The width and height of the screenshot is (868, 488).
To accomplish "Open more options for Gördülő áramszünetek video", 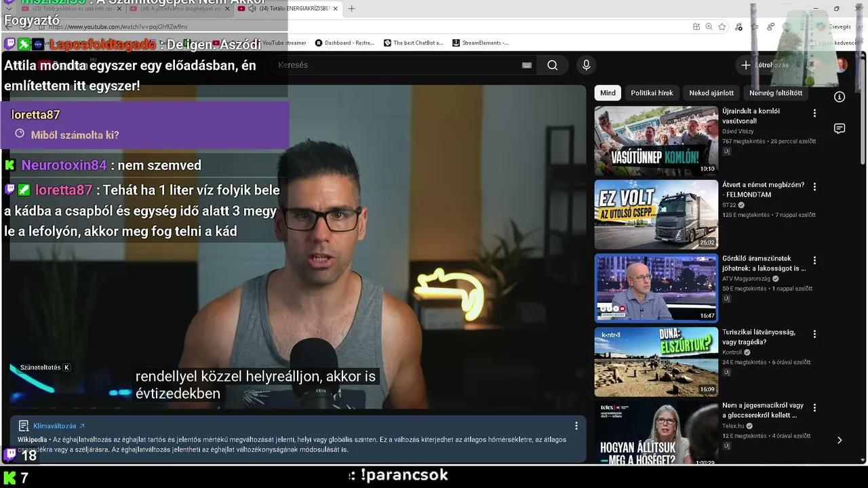I will coord(814,260).
